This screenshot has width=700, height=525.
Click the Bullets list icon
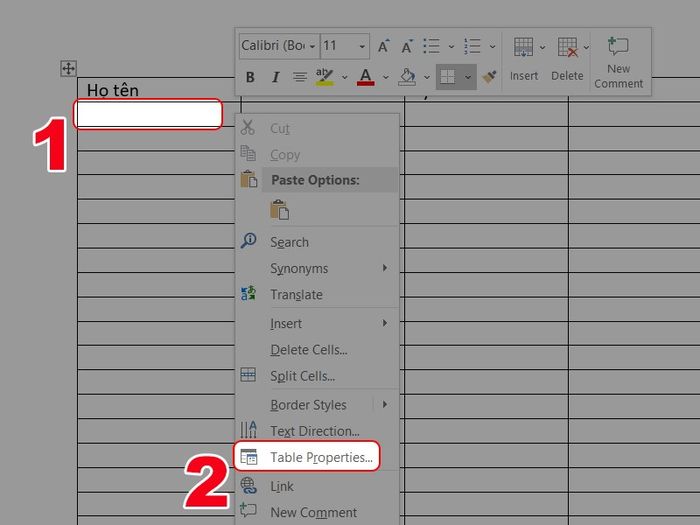tap(431, 46)
